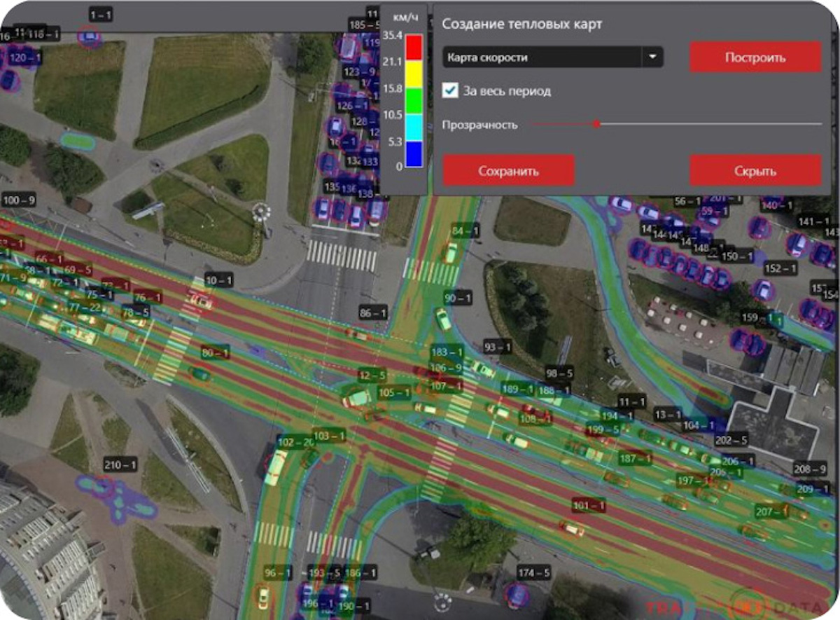The height and width of the screenshot is (620, 840).
Task: Click the dark blue swatch in speed legend
Action: tap(414, 154)
